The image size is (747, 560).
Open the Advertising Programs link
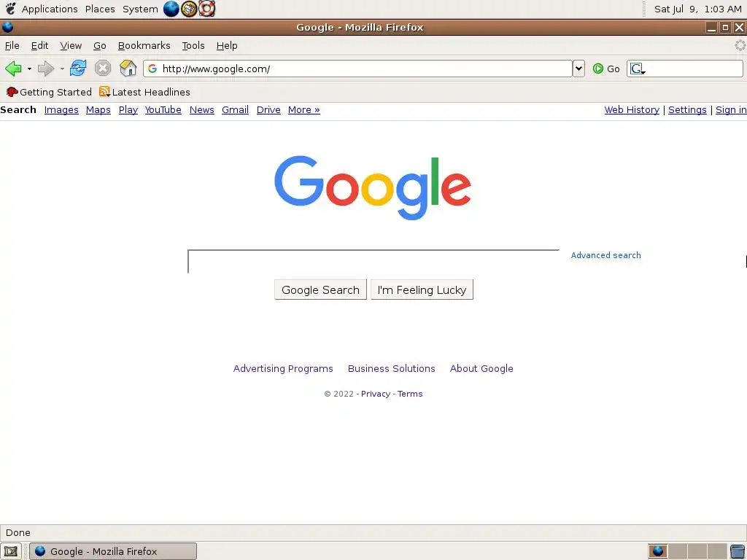click(x=283, y=368)
